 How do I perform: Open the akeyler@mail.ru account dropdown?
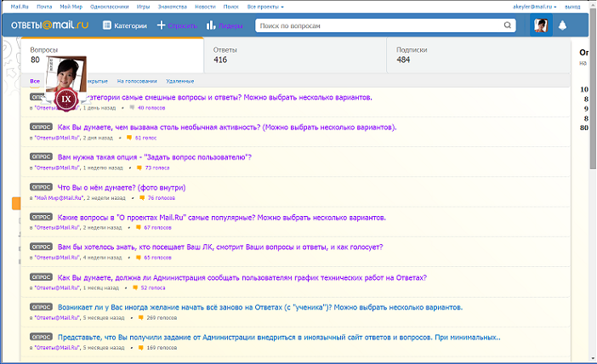coord(535,6)
